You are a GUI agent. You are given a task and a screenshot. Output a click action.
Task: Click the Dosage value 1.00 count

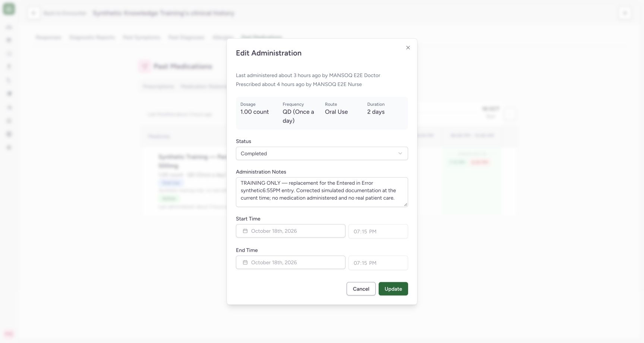pyautogui.click(x=255, y=112)
